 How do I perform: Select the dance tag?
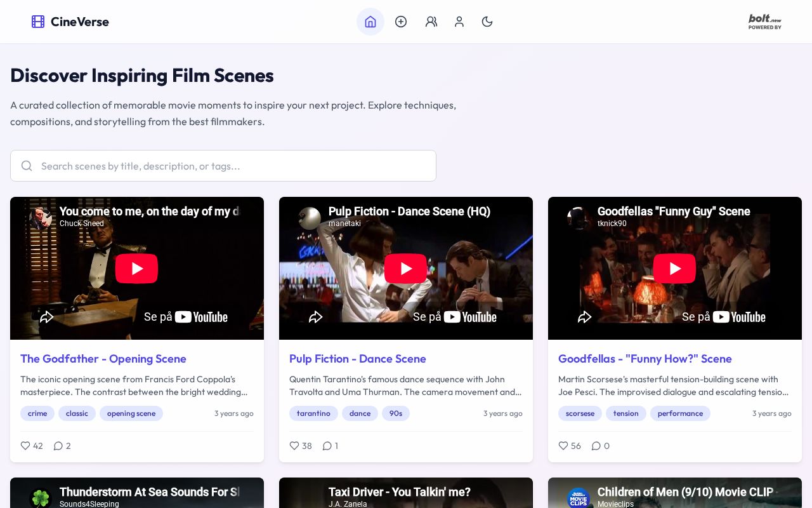(360, 413)
